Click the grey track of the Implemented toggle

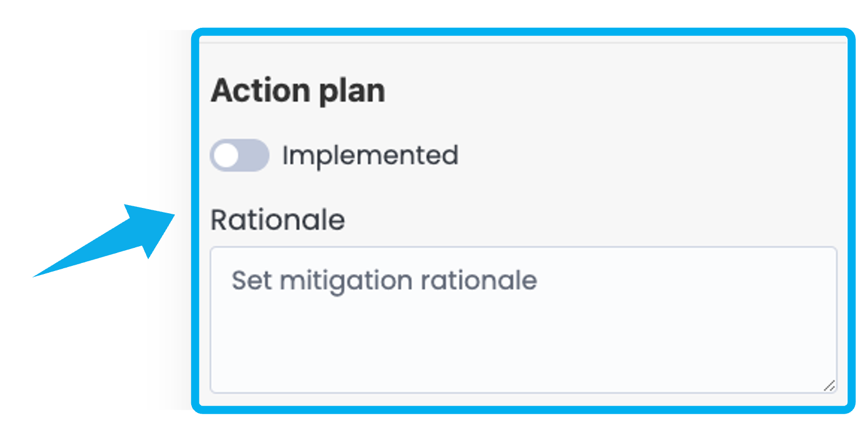[x=254, y=155]
